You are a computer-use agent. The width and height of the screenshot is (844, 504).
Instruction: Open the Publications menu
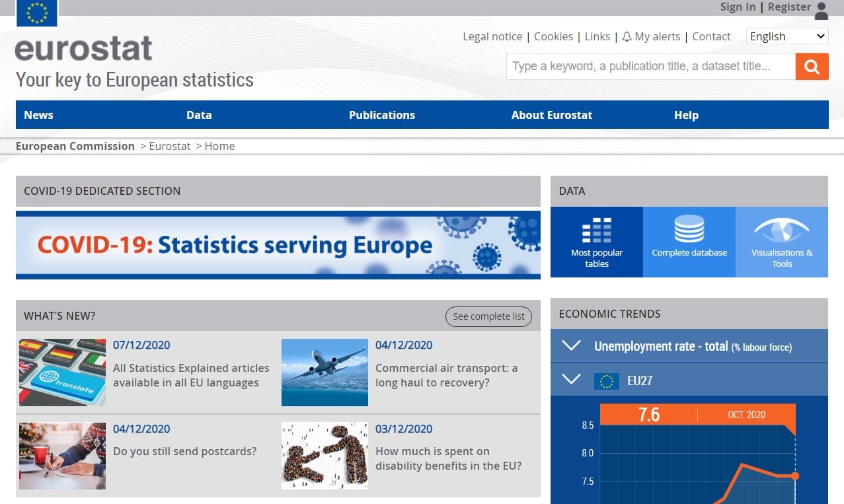(382, 114)
